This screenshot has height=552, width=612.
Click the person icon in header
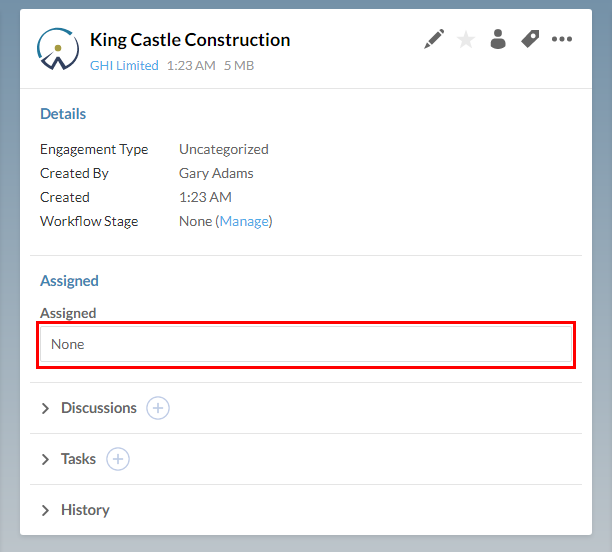click(497, 39)
